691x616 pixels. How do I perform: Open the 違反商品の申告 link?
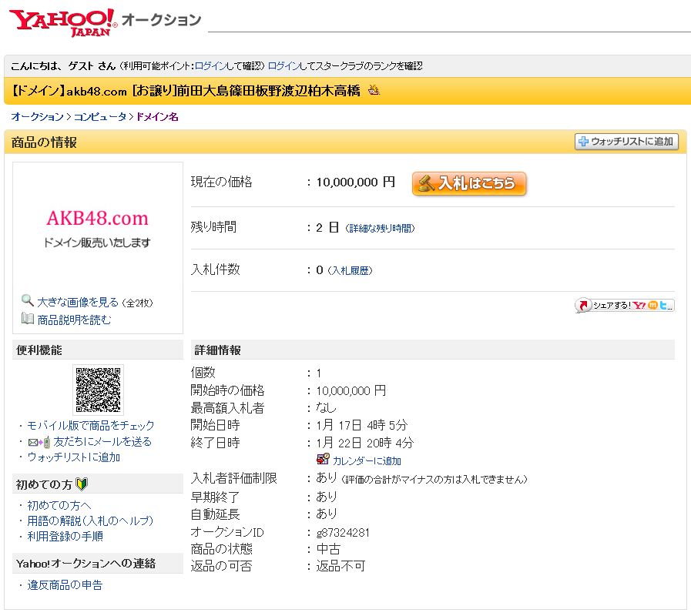coord(65,584)
